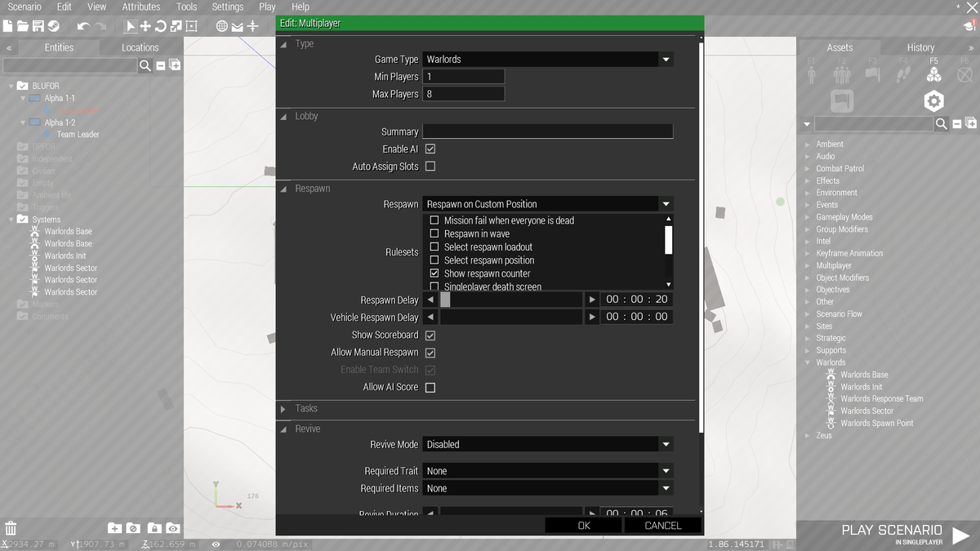Enable Auto Assign Slots
Image resolution: width=980 pixels, height=551 pixels.
pos(429,165)
